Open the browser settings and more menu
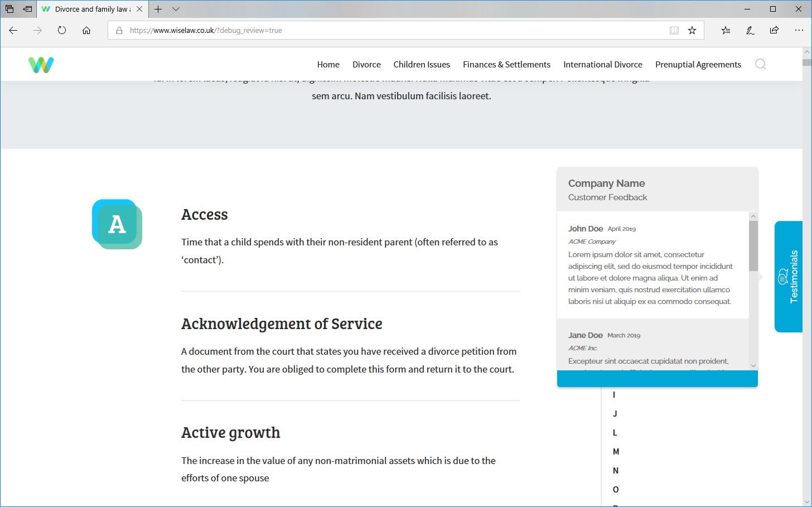The height and width of the screenshot is (507, 812). point(799,30)
